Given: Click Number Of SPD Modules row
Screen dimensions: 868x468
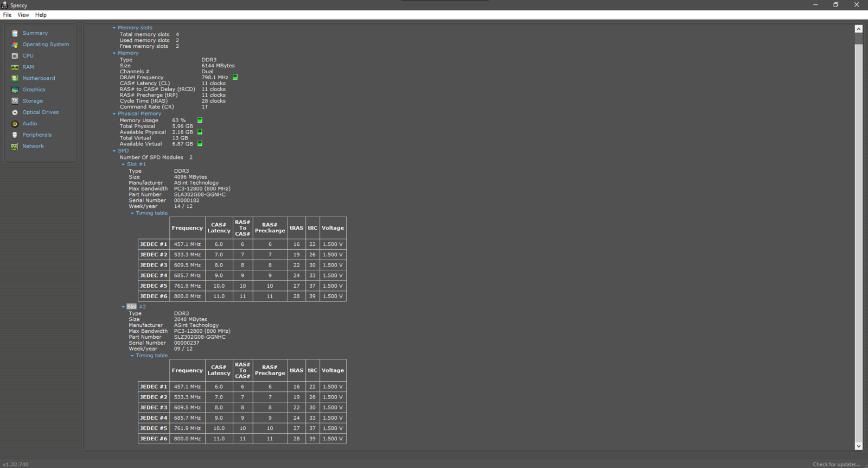Looking at the screenshot, I should tap(156, 157).
